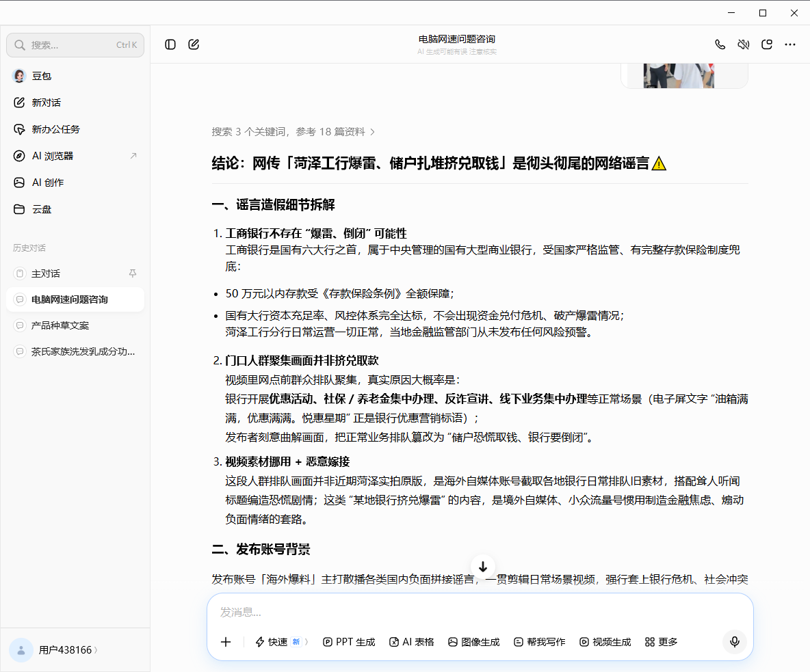This screenshot has width=810, height=672.
Task: Click the microphone voice input button
Action: pyautogui.click(x=735, y=641)
